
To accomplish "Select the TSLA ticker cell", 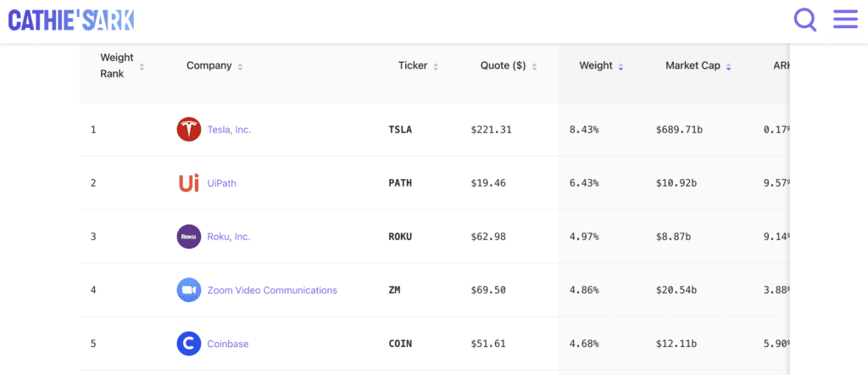I will coord(400,130).
